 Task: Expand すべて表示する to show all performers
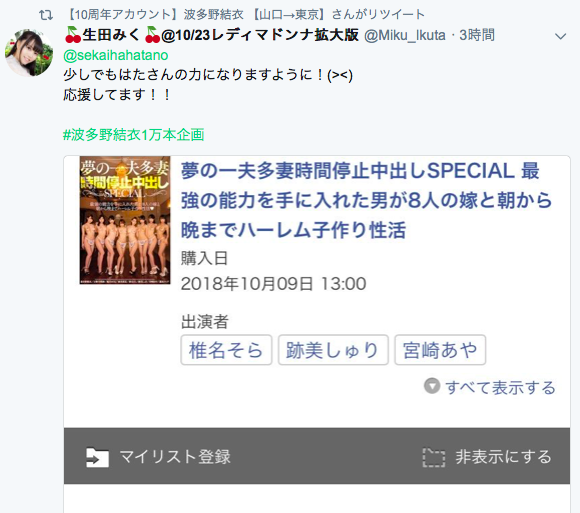pyautogui.click(x=500, y=387)
